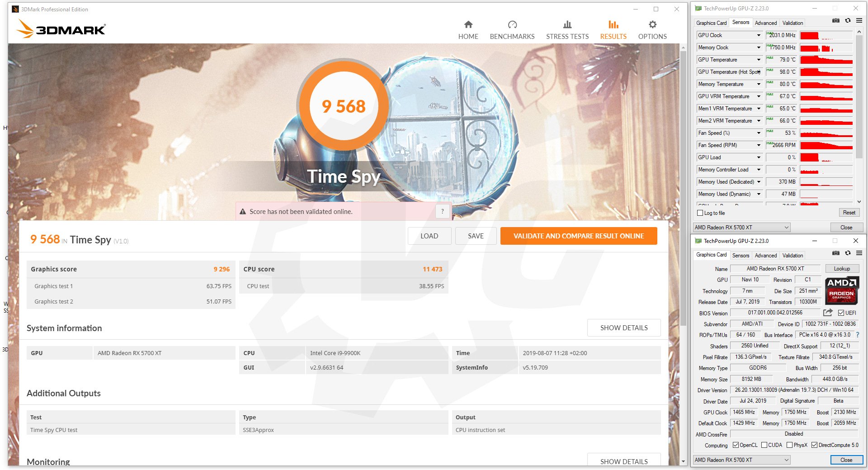Take a screenshot in the GPU-Z Sensors window

point(836,21)
